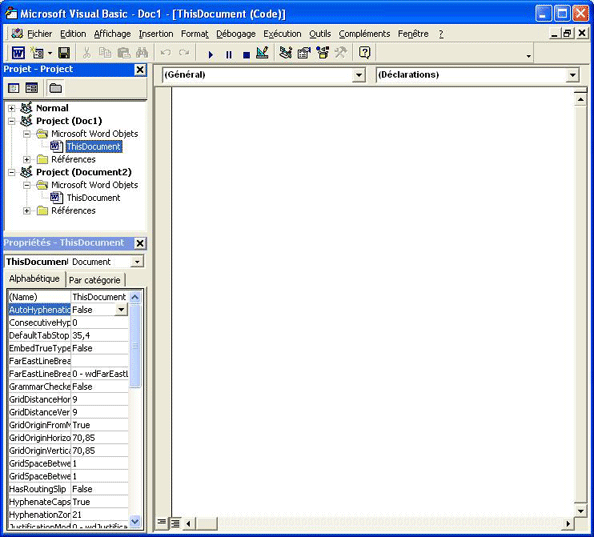Open Find with the binoculars icon
This screenshot has height=537, width=594.
(x=142, y=53)
